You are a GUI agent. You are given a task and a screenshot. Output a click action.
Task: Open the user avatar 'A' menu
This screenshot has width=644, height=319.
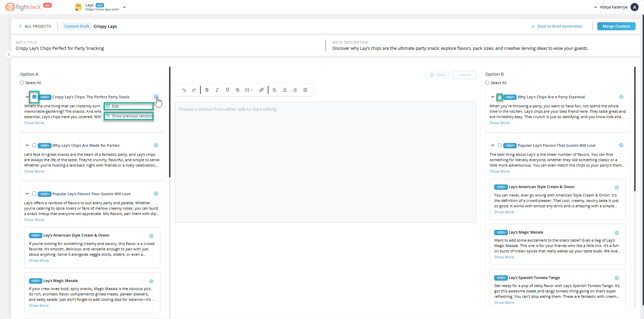[x=635, y=7]
